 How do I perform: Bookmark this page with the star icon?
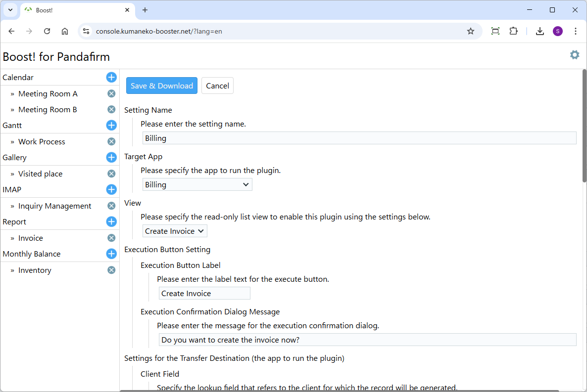tap(470, 31)
